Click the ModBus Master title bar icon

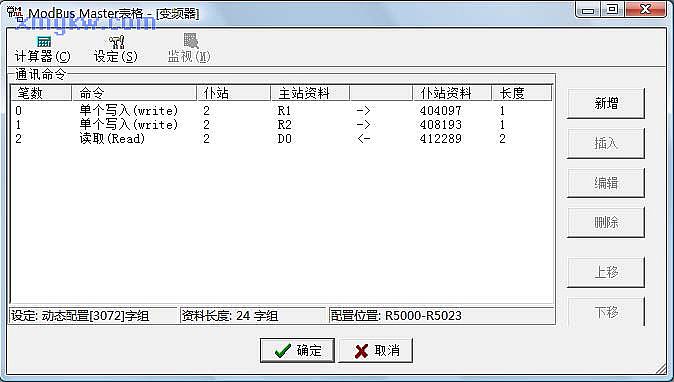pos(15,13)
